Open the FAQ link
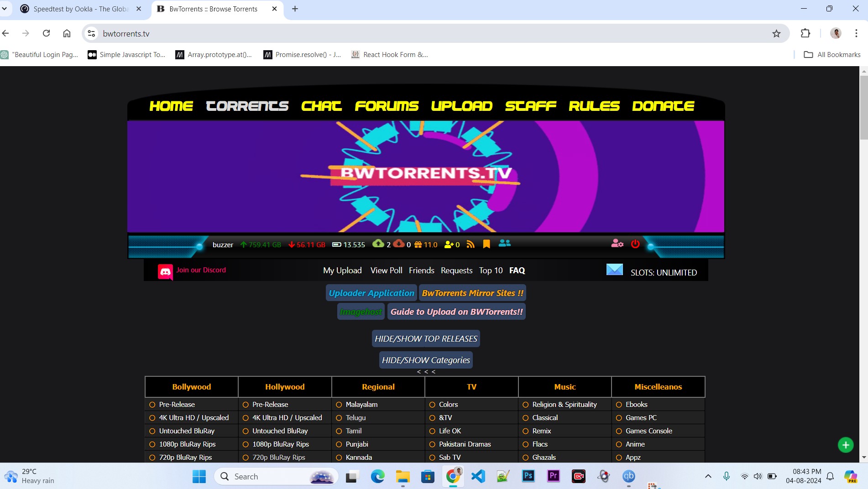Image resolution: width=868 pixels, height=489 pixels. coord(517,271)
